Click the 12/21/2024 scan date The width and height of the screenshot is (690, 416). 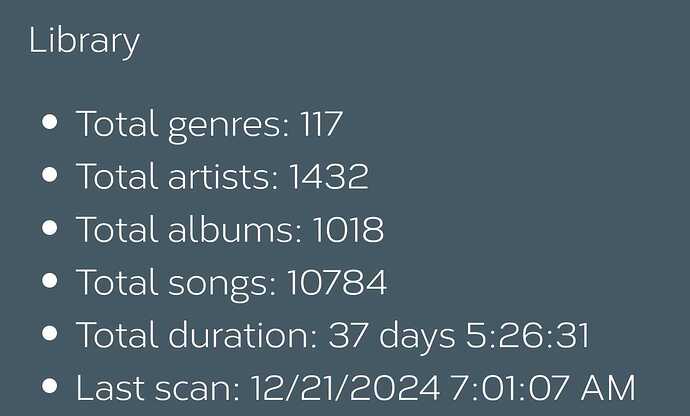click(x=345, y=387)
